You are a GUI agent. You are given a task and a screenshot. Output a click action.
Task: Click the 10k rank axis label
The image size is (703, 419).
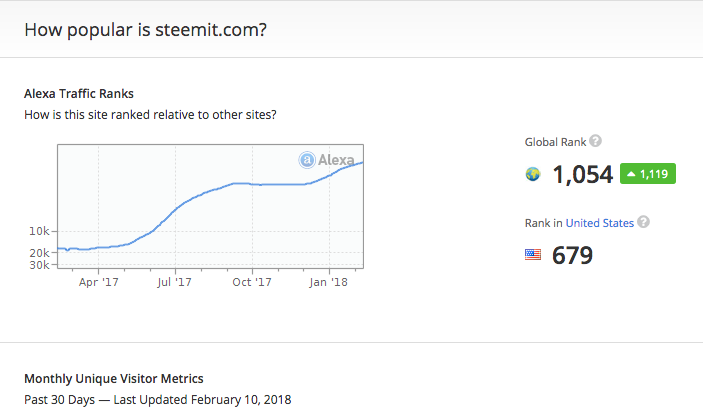[x=39, y=231]
